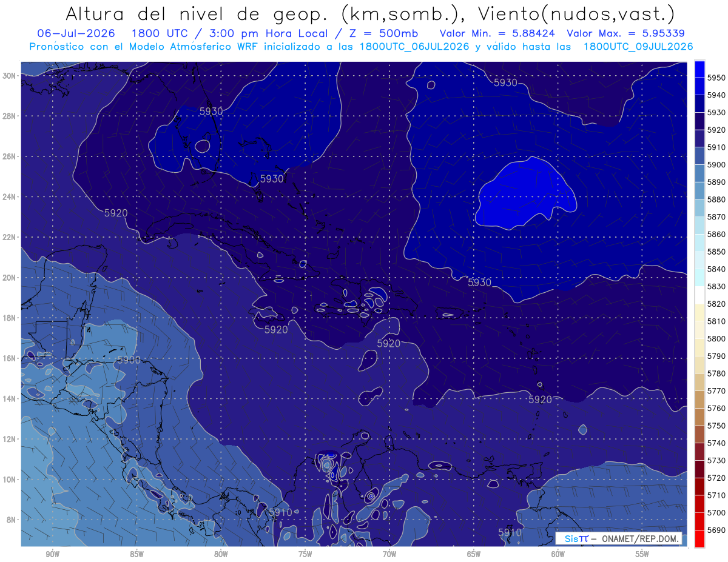
Task: Click the color bar label "5690"
Action: tap(716, 530)
